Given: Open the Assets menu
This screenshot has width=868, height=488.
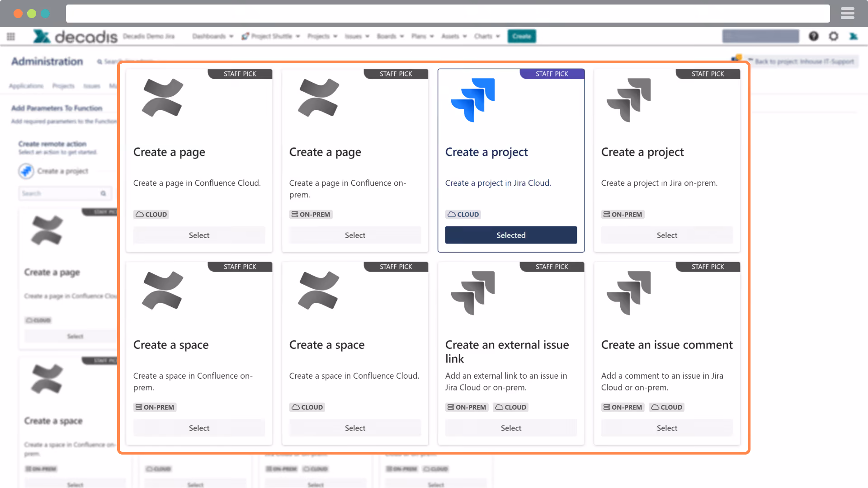Looking at the screenshot, I should (x=454, y=36).
